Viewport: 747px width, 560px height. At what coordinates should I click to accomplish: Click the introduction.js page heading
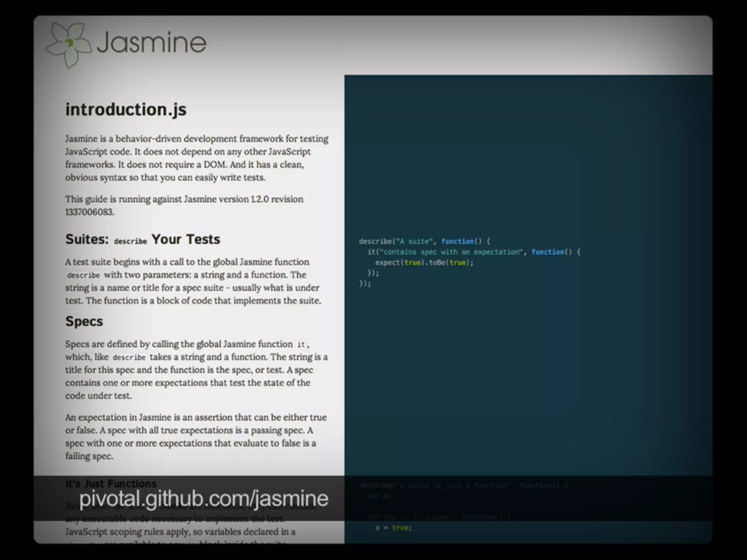point(126,109)
